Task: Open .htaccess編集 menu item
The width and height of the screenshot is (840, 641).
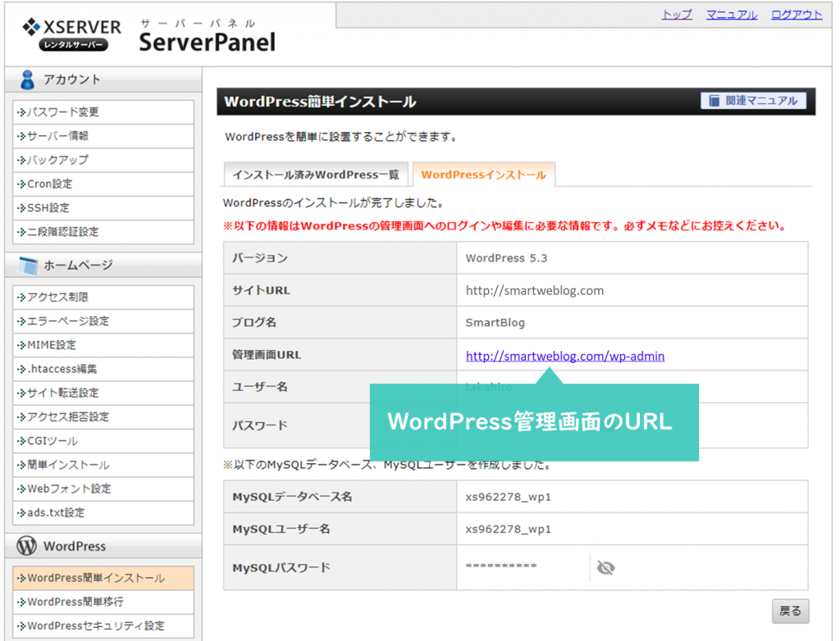Action: pyautogui.click(x=103, y=369)
